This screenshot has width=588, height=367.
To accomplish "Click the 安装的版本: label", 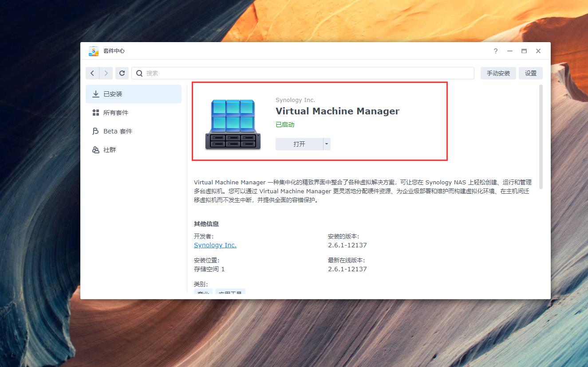I will [343, 236].
